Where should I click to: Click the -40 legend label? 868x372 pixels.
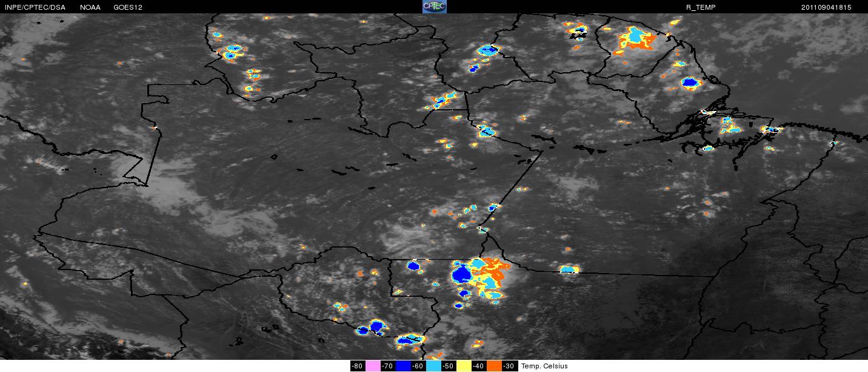(479, 366)
